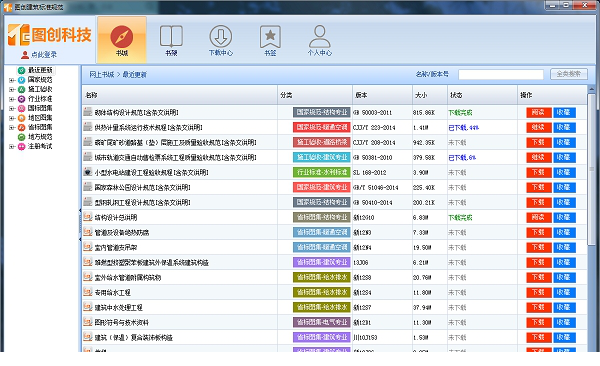Click atlas icon of 图形符号与技术资料 row
This screenshot has height=366, width=600.
pyautogui.click(x=88, y=322)
